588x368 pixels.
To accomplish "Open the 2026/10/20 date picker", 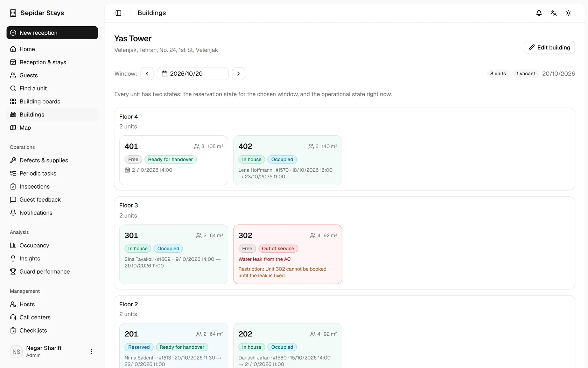I will coord(192,74).
